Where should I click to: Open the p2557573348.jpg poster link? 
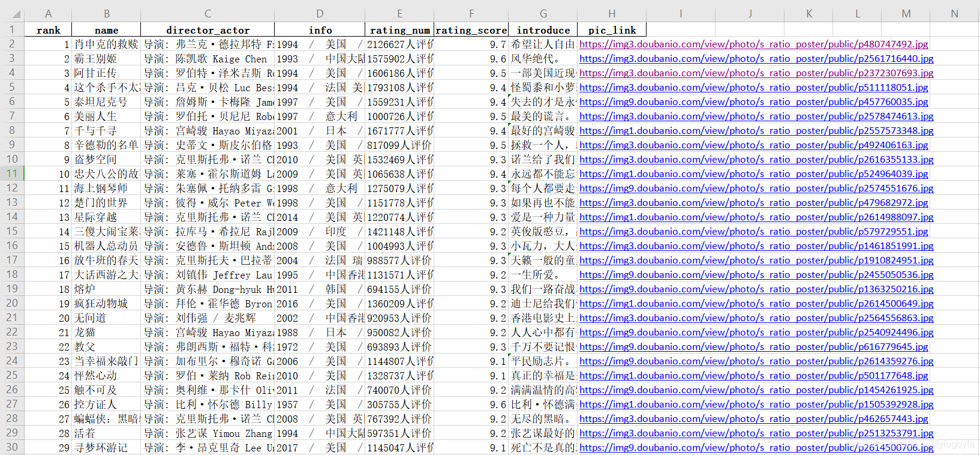[x=756, y=131]
